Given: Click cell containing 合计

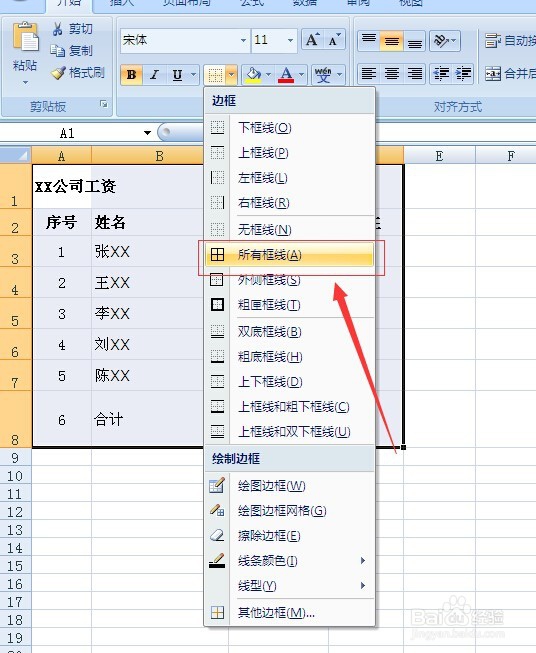Looking at the screenshot, I should pyautogui.click(x=147, y=419).
